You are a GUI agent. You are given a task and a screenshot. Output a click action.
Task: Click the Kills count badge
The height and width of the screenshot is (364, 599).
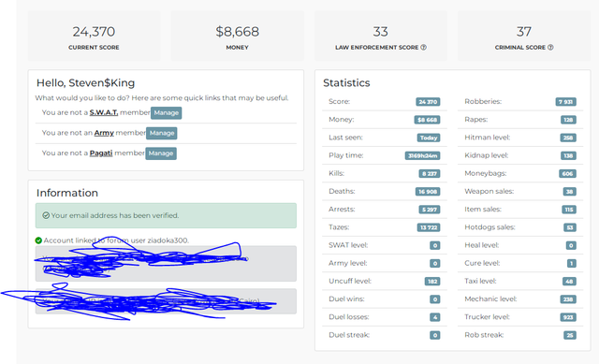point(430,174)
